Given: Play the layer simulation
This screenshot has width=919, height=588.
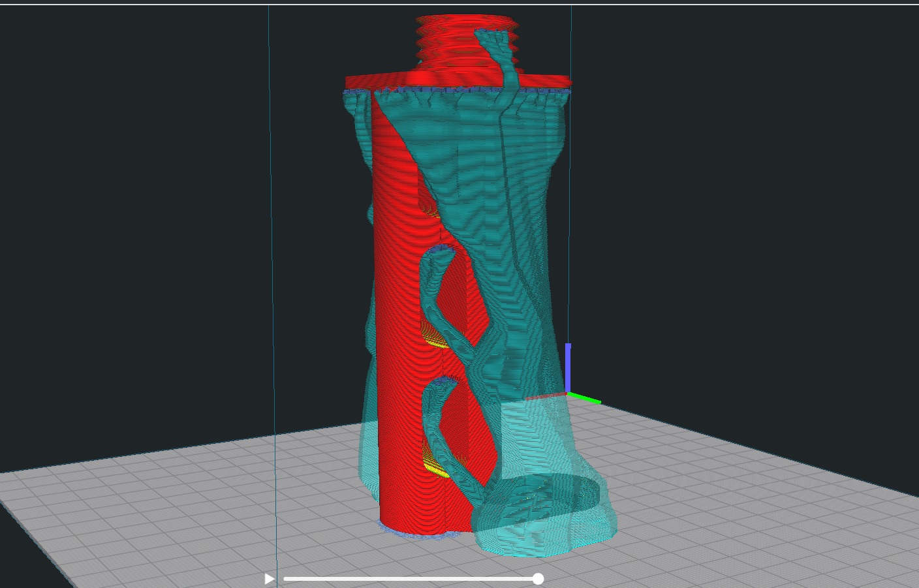Looking at the screenshot, I should [x=269, y=579].
